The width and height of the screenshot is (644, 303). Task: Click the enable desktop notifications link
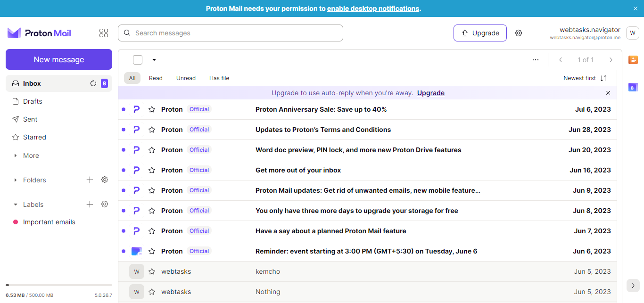click(x=373, y=8)
